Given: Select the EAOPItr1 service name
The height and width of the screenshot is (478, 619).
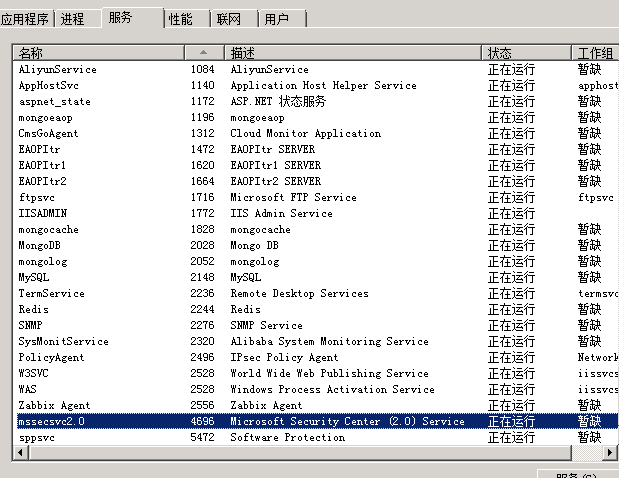Looking at the screenshot, I should point(42,165).
